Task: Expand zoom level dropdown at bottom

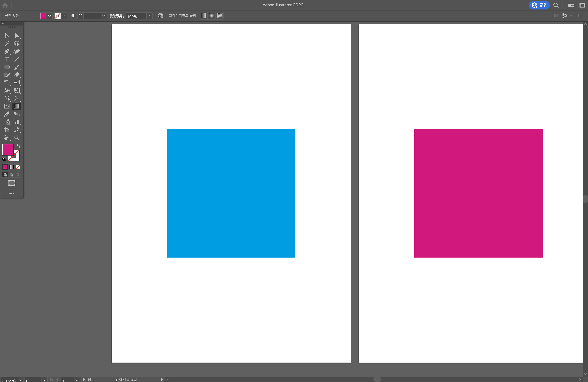Action: [21, 380]
